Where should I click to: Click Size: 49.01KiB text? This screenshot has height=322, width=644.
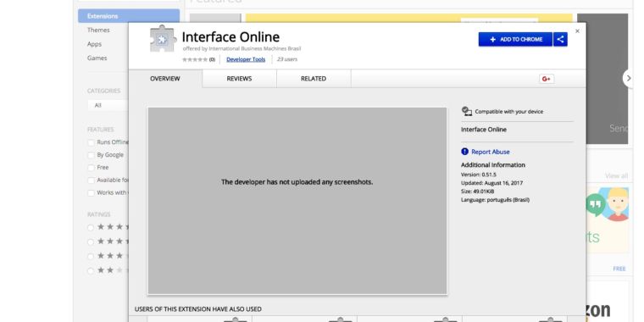(x=478, y=192)
